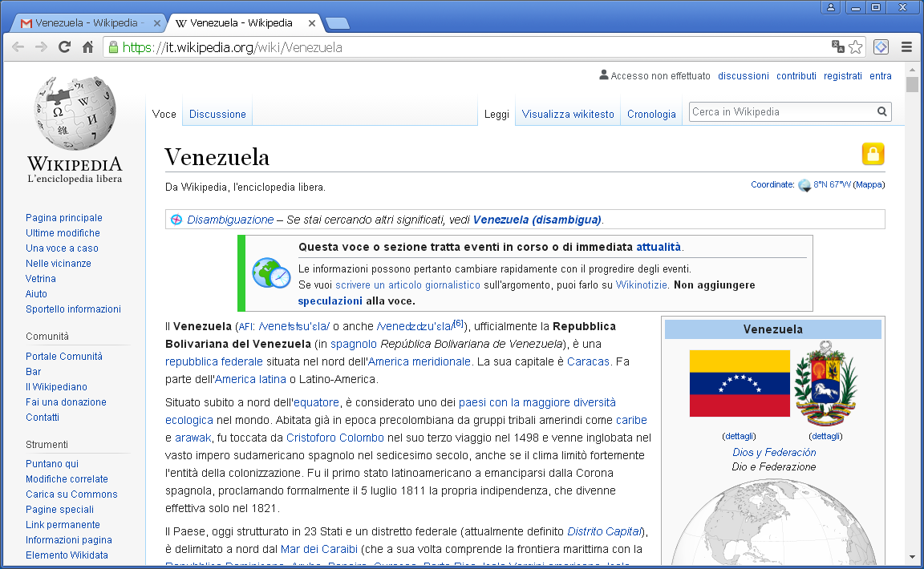Click the scrollbar down arrow
Image resolution: width=924 pixels, height=569 pixels.
pyautogui.click(x=912, y=557)
